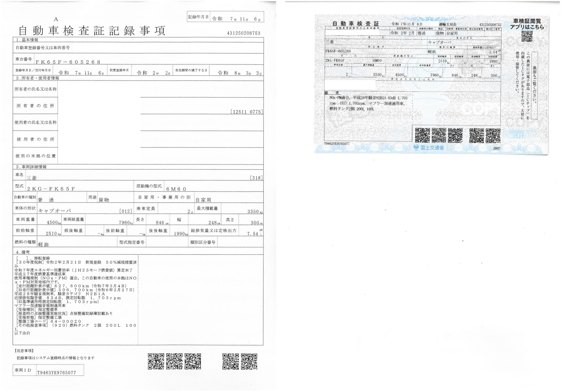
Task: Click the 原動機の型式 value 6M60 on record sheet
Action: [176, 189]
